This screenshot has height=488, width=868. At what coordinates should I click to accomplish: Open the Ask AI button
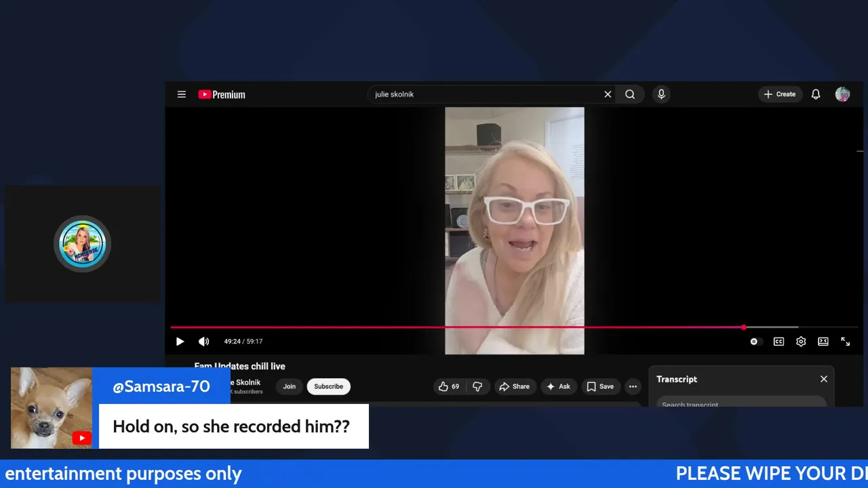[x=558, y=386]
